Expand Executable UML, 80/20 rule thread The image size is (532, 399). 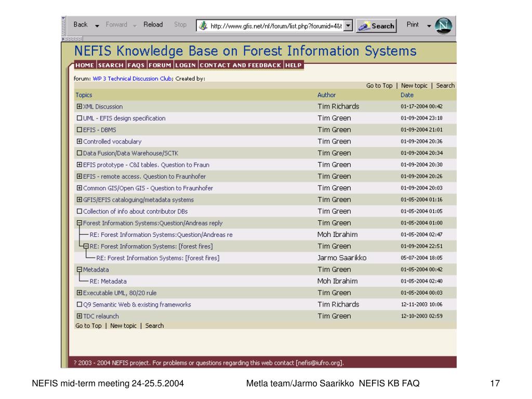click(79, 293)
